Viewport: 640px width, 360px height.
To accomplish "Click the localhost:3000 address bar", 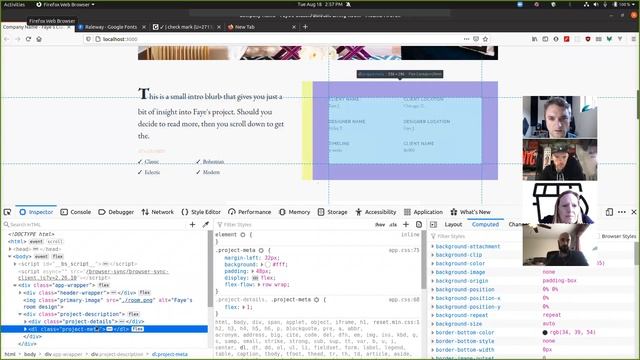I will 278,39.
